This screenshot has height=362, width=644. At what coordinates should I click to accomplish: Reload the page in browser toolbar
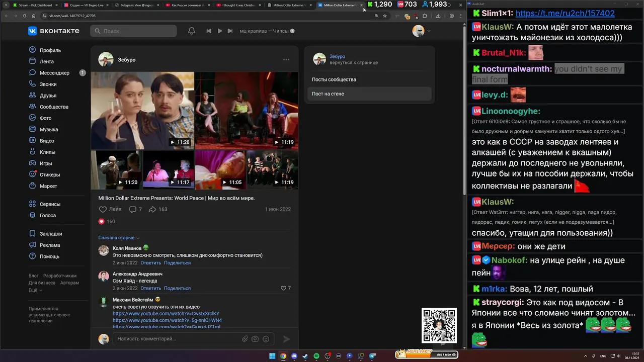click(x=24, y=16)
